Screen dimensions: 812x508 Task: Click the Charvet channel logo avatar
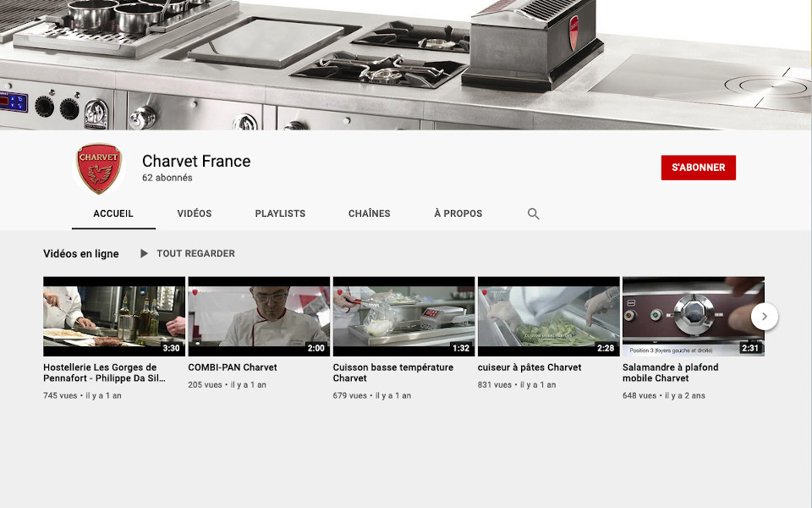98,168
